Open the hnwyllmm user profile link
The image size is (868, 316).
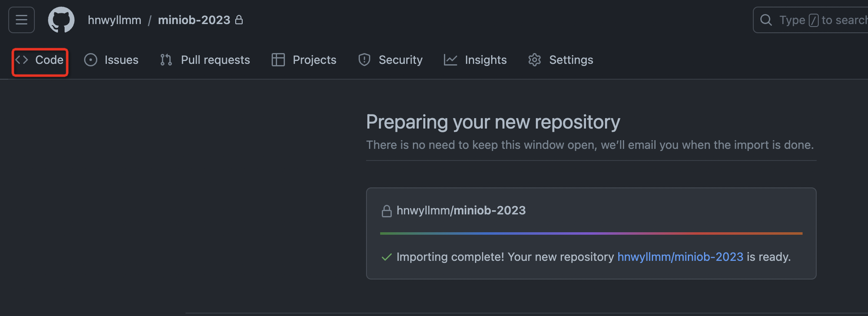point(114,20)
